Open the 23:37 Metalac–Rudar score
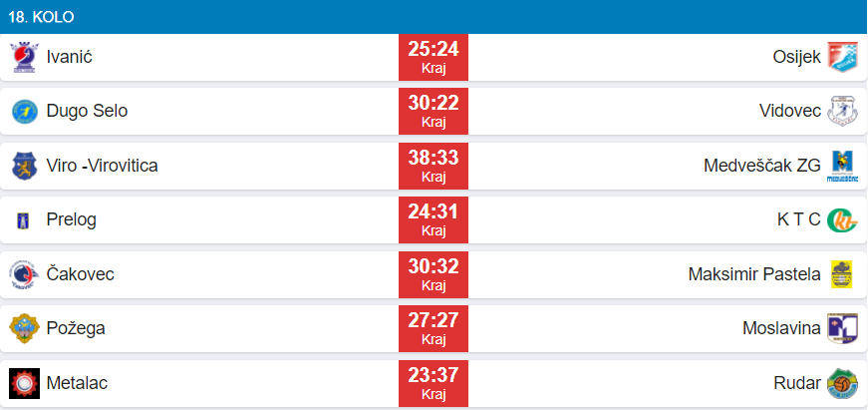Screen dimensions: 868x410 (x=433, y=382)
